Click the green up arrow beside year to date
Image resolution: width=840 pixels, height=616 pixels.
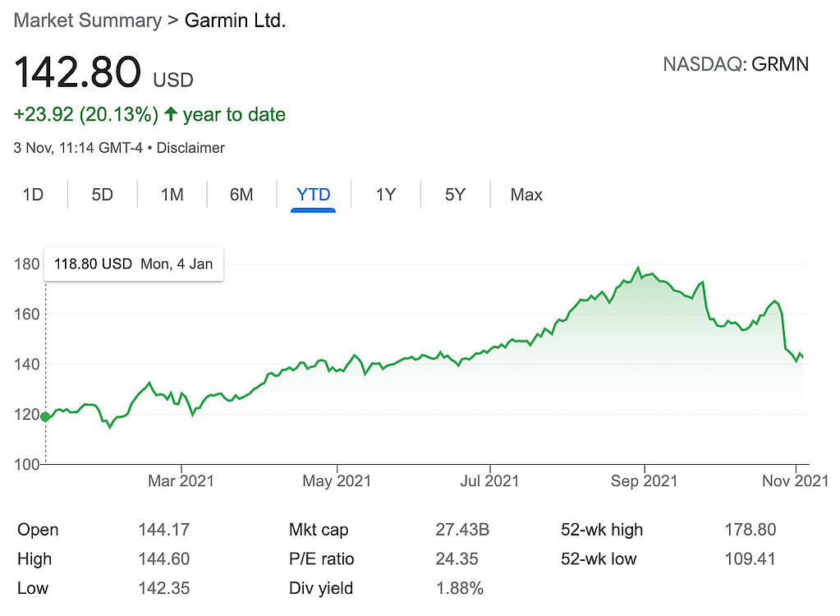tap(171, 115)
